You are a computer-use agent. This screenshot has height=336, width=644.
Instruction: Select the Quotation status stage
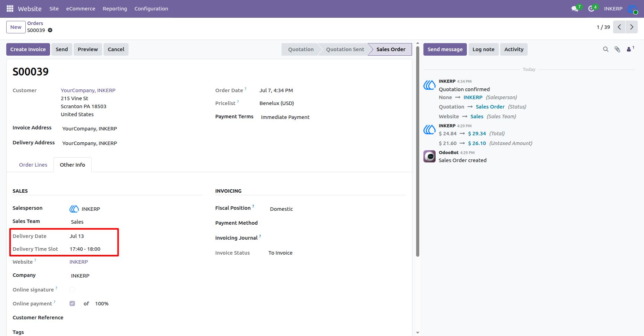pyautogui.click(x=301, y=49)
